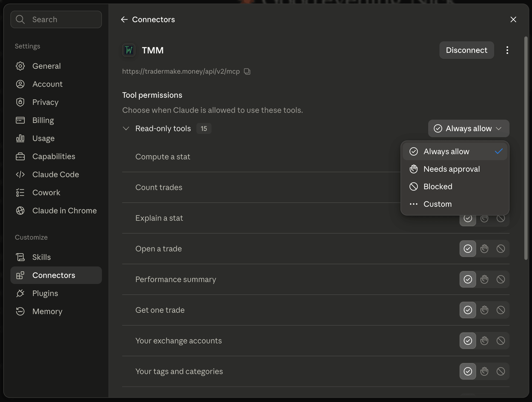The image size is (532, 402).
Task: Open the Plugins page
Action: pyautogui.click(x=56, y=293)
